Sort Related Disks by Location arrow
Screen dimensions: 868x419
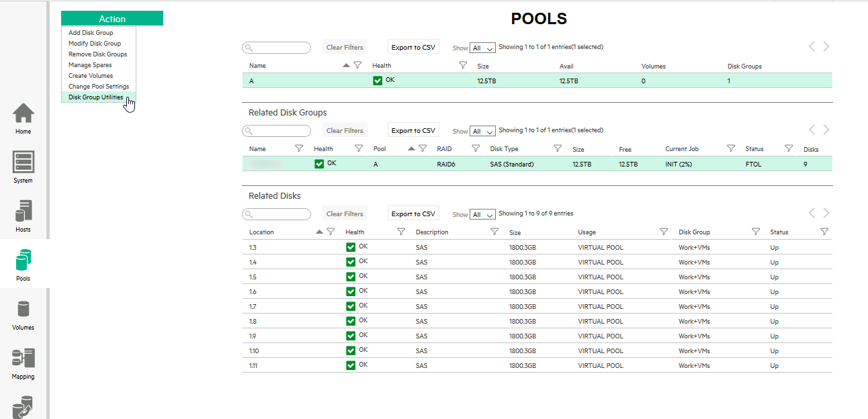pyautogui.click(x=319, y=232)
